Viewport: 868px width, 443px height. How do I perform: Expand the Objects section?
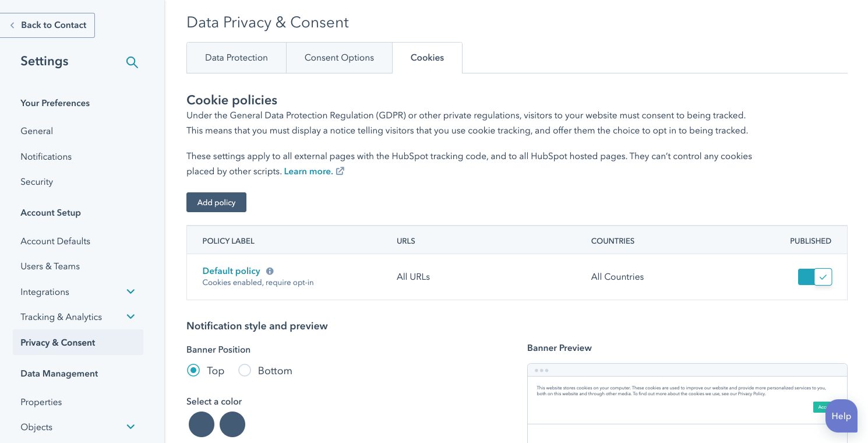click(130, 427)
